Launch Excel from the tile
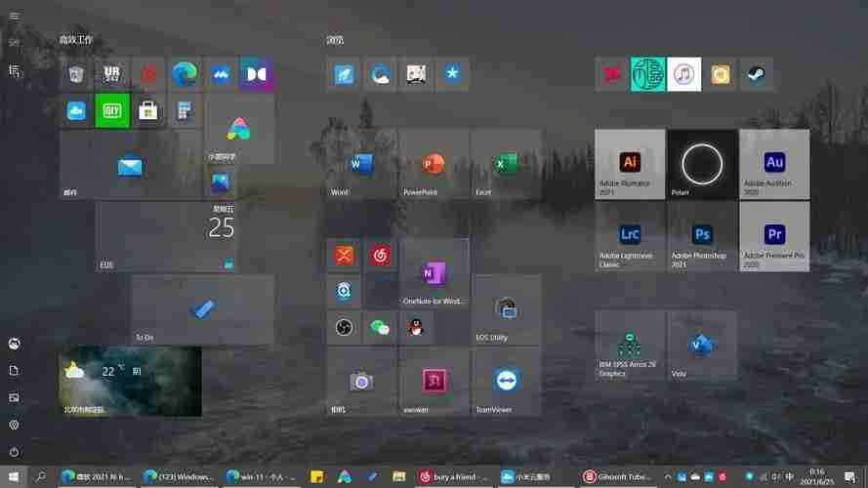Screen dimensions: 868x488 tap(506, 164)
